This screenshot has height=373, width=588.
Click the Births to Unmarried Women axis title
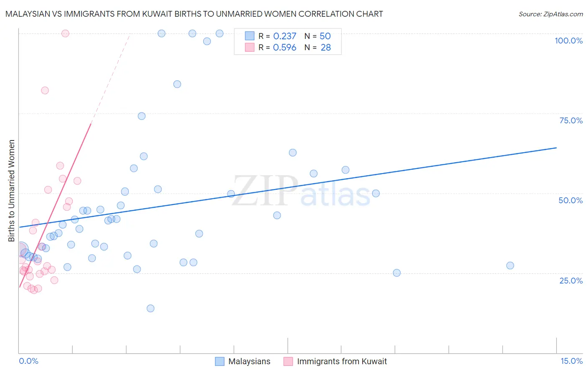click(x=11, y=191)
